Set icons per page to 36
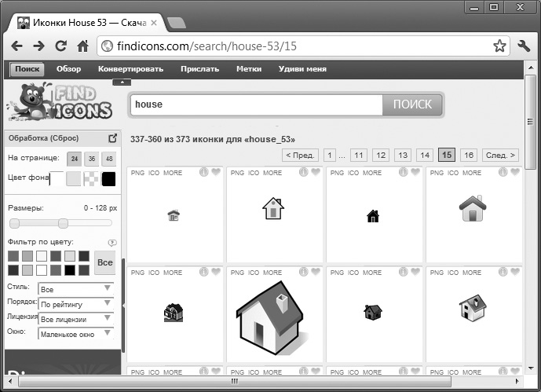Viewport: 541px width, 392px height. tap(91, 158)
